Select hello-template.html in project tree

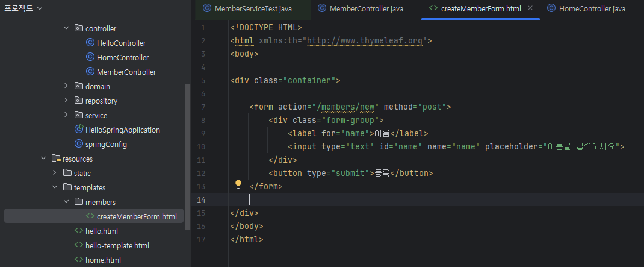(x=117, y=246)
